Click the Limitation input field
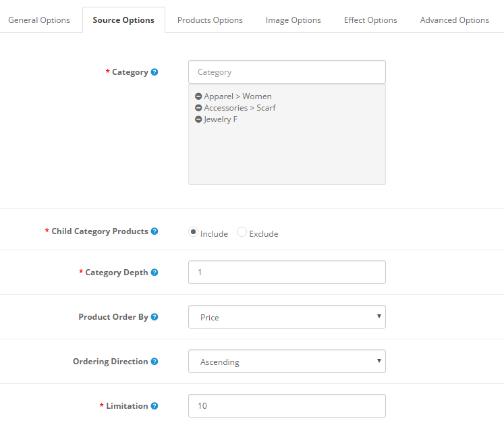Viewport: 504px width, 427px height. [287, 406]
